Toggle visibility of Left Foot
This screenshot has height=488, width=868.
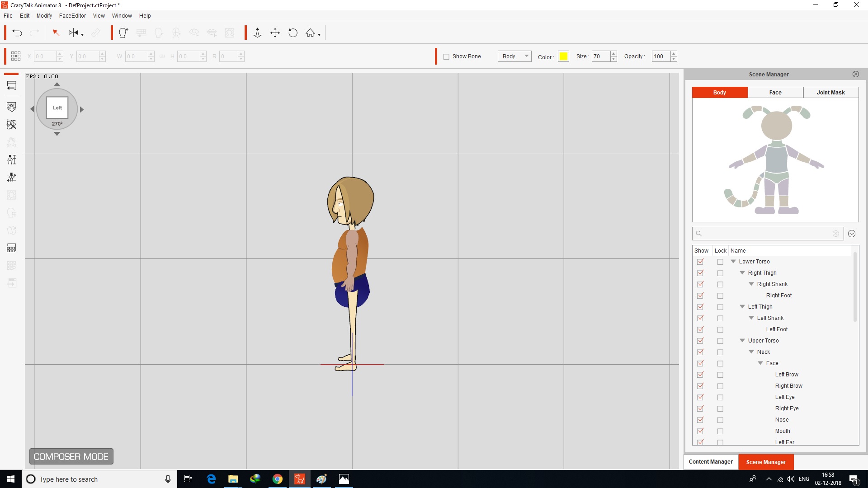tap(700, 329)
